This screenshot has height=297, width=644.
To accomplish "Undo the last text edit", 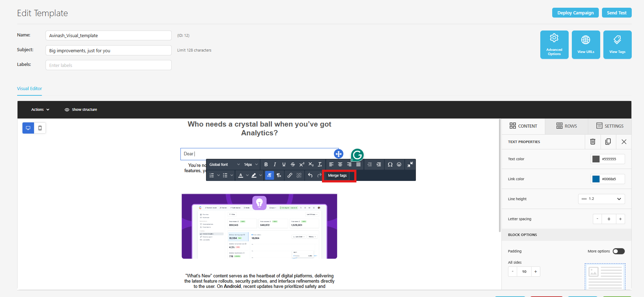I will (x=310, y=175).
